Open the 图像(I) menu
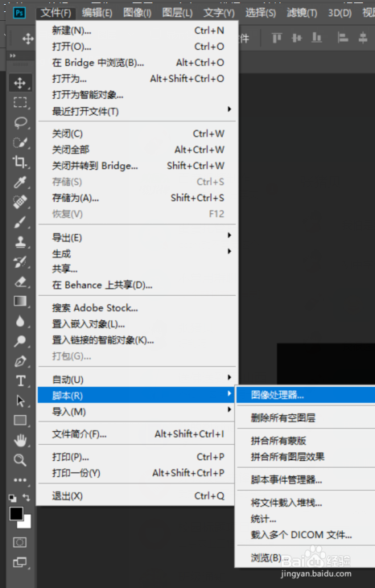Viewport: 375px width, 588px height. click(138, 13)
